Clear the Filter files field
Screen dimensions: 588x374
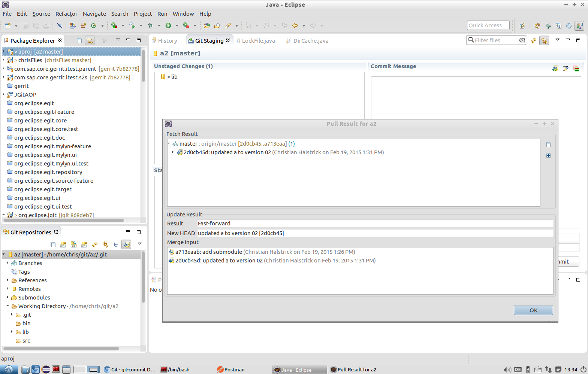coord(522,40)
